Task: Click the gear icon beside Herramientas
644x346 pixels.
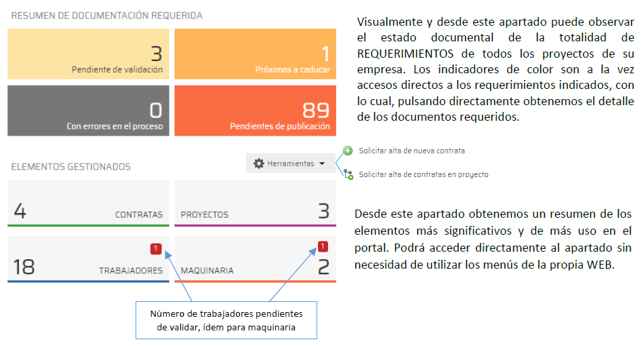Action: pyautogui.click(x=258, y=164)
